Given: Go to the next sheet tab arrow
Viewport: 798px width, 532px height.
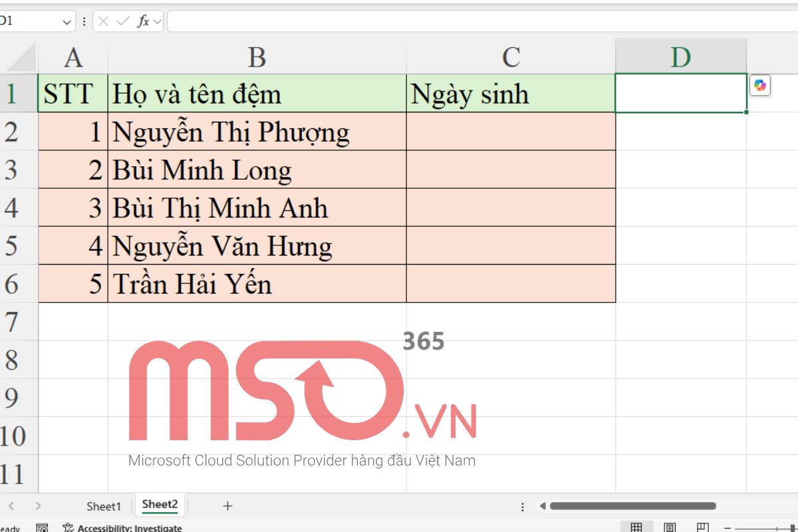Looking at the screenshot, I should 38,506.
